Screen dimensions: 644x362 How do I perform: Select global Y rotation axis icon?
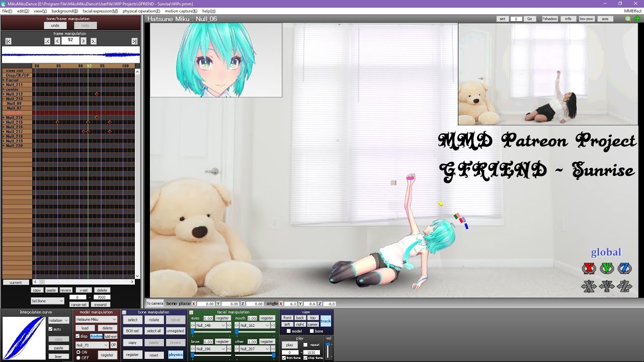(x=607, y=268)
